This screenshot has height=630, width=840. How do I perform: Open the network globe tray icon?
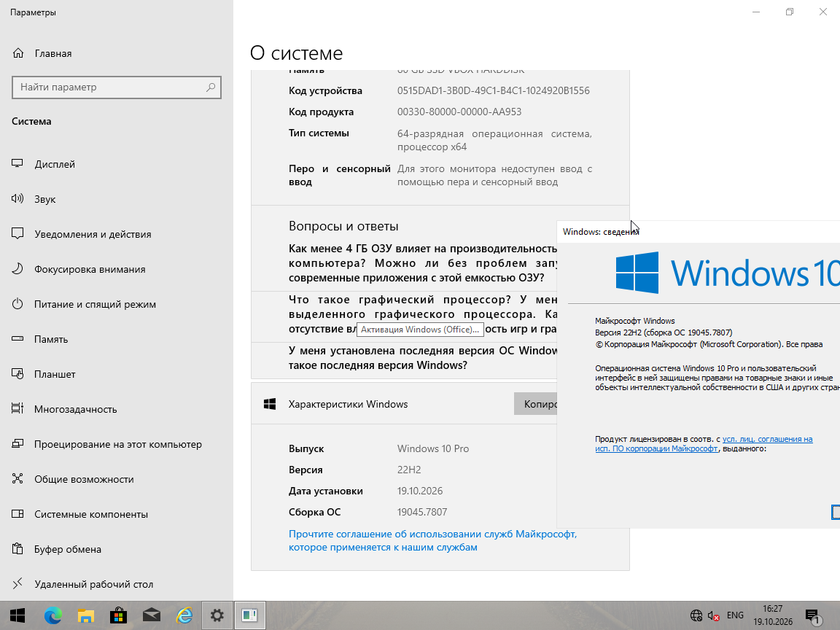point(696,615)
